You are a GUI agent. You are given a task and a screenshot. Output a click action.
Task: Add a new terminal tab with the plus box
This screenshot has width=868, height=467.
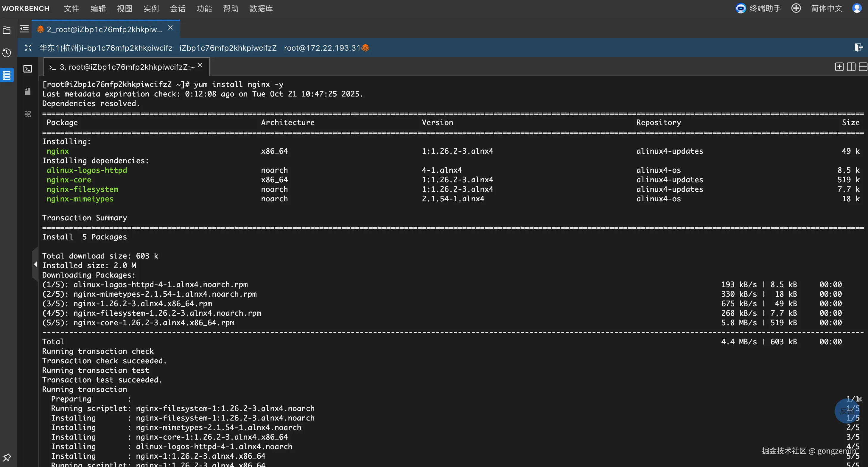pos(839,67)
